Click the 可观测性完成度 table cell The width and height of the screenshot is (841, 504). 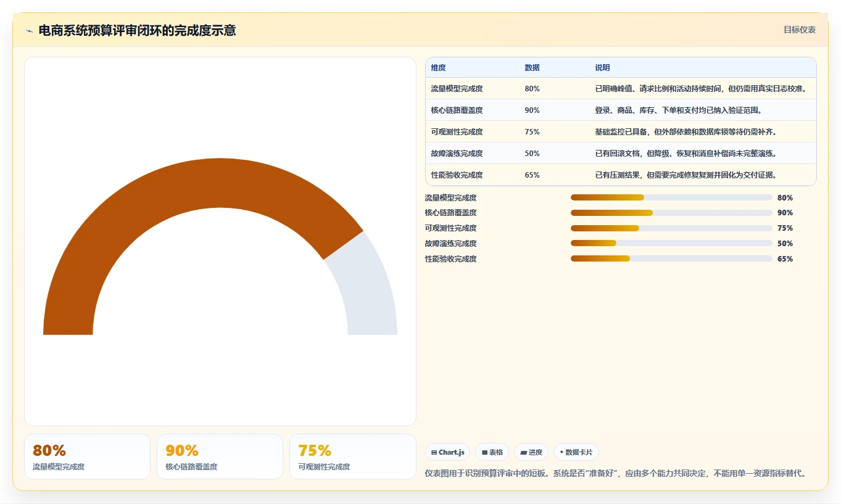pos(457,132)
